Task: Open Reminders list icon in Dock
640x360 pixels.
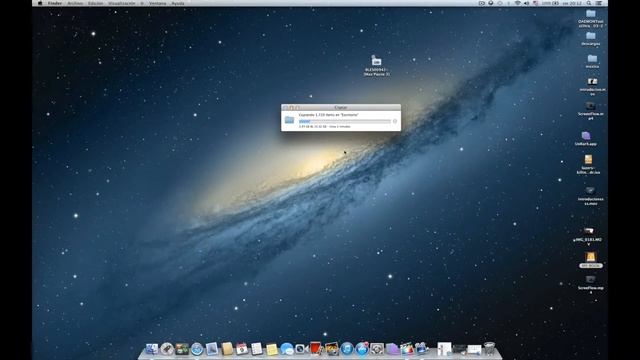Action: click(257, 349)
